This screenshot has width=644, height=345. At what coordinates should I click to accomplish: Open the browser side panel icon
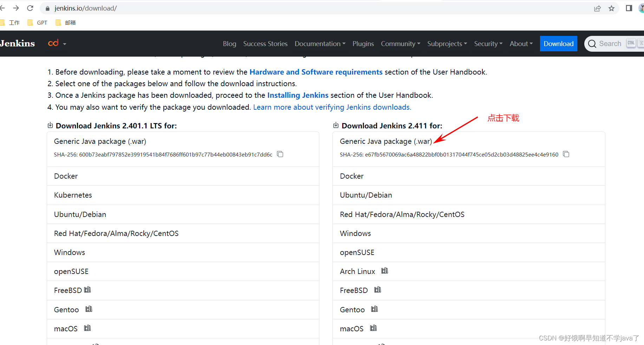click(629, 8)
